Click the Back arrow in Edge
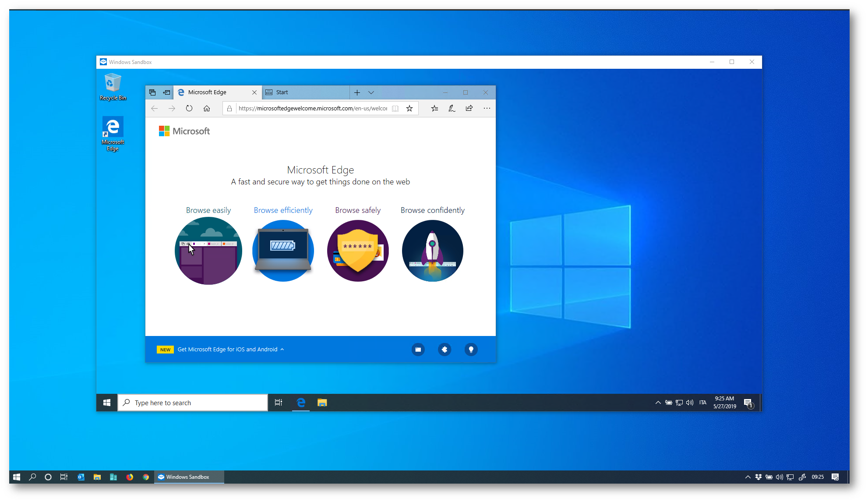This screenshot has width=868, height=502. (154, 108)
